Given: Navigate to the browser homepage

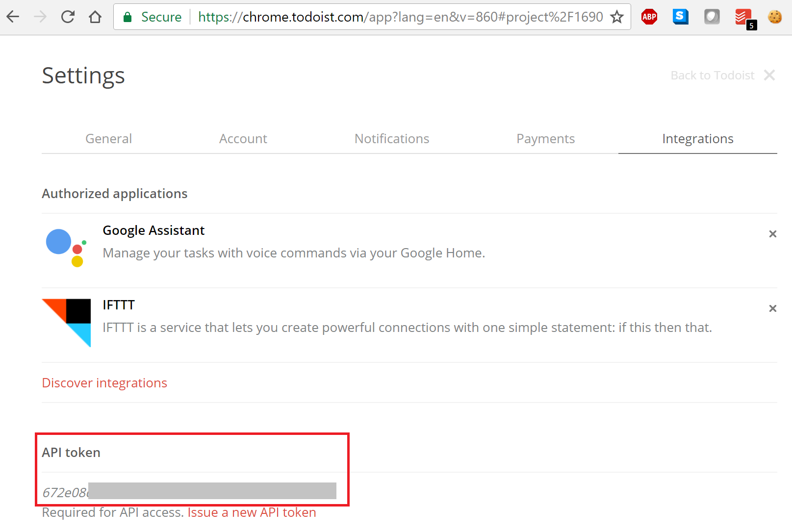Looking at the screenshot, I should [x=95, y=16].
